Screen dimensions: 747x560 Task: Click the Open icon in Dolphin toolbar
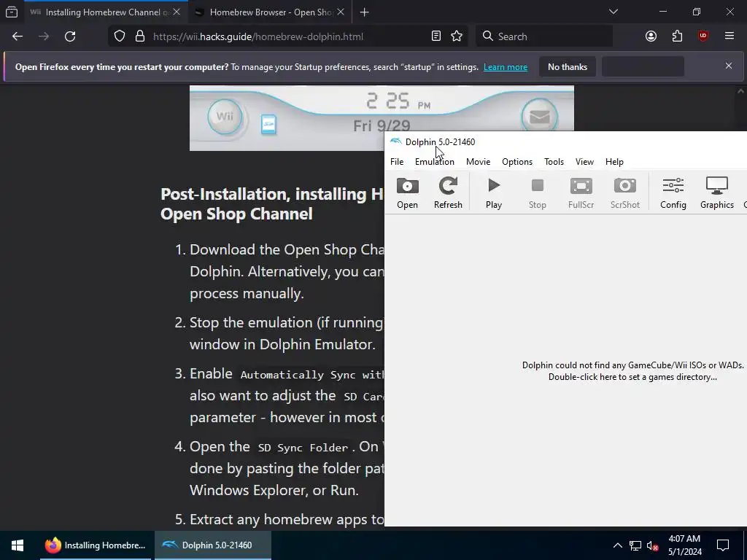coord(407,192)
